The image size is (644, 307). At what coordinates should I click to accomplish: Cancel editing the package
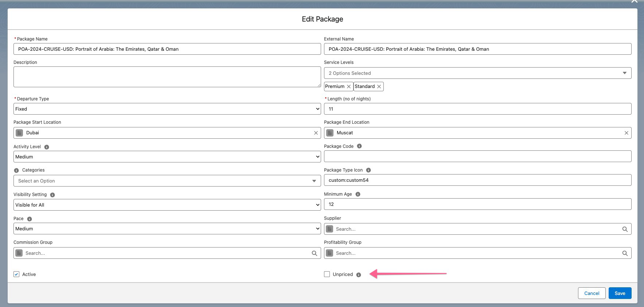pos(592,293)
